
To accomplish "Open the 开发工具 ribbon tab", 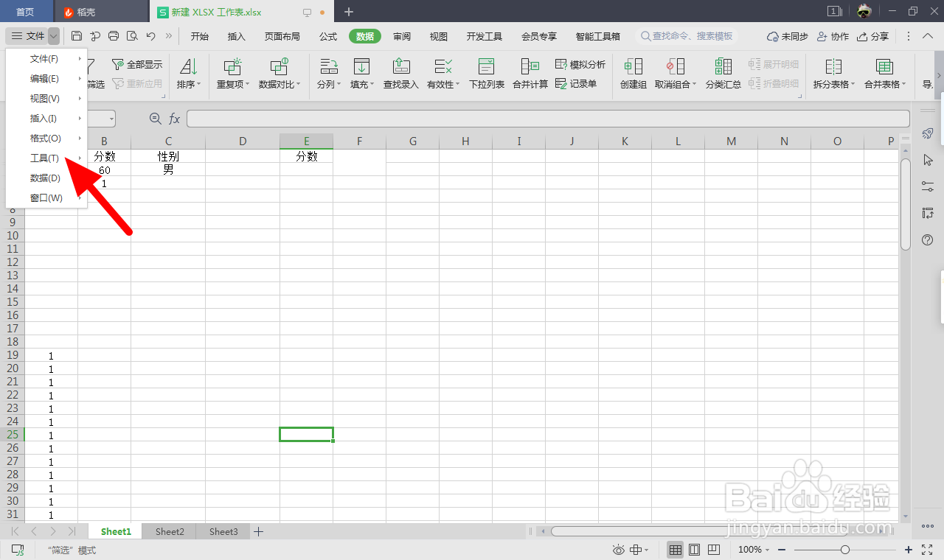I will [x=485, y=36].
